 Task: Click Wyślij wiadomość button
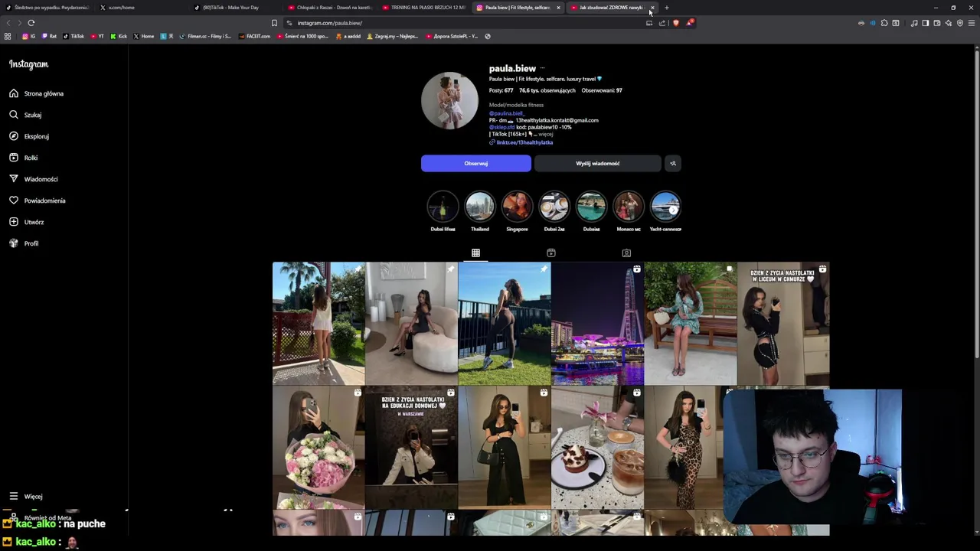[x=597, y=163]
